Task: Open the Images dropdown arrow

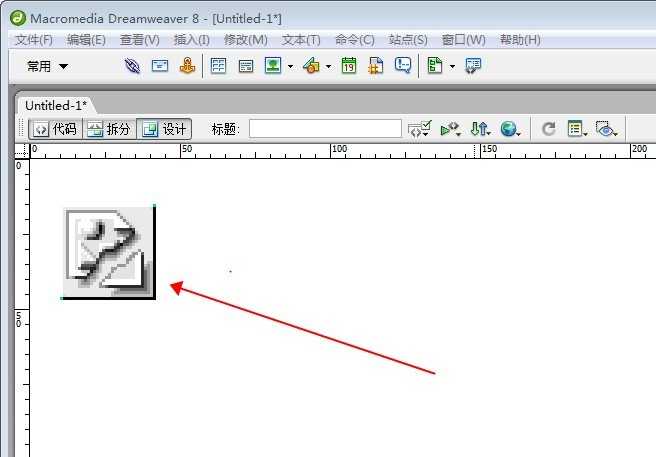Action: [x=290, y=67]
